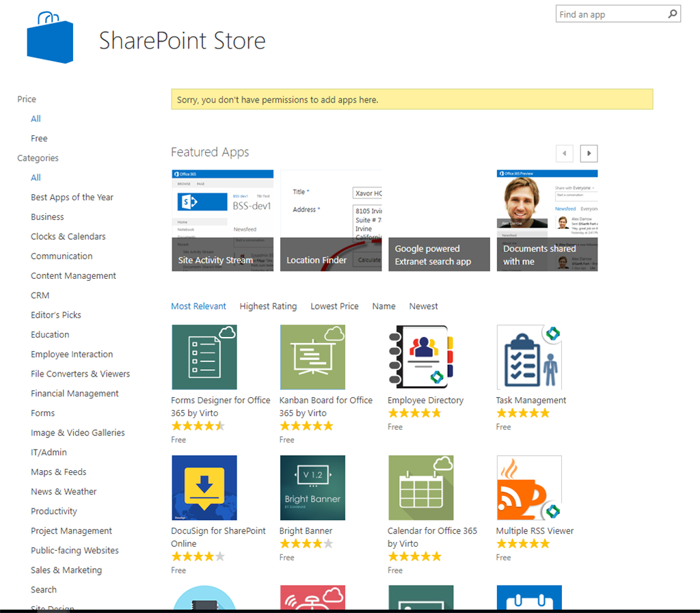Screen dimensions: 700x613
Task: Sort apps by Name
Action: [384, 306]
